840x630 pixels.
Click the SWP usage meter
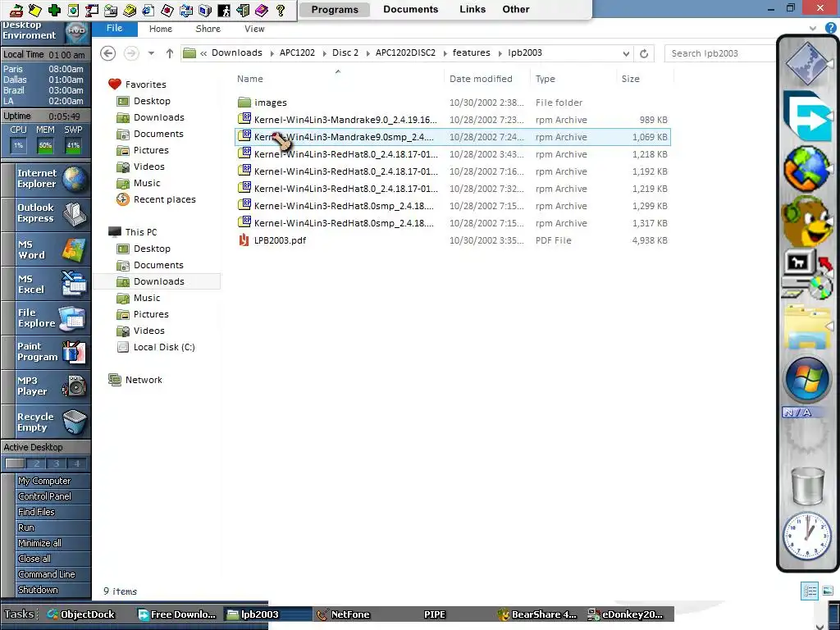tap(73, 145)
